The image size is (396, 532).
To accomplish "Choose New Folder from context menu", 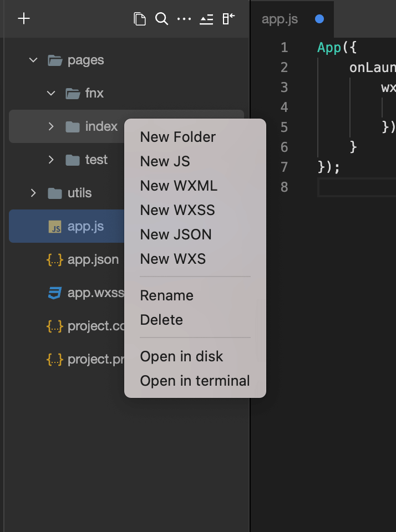I will click(x=177, y=137).
